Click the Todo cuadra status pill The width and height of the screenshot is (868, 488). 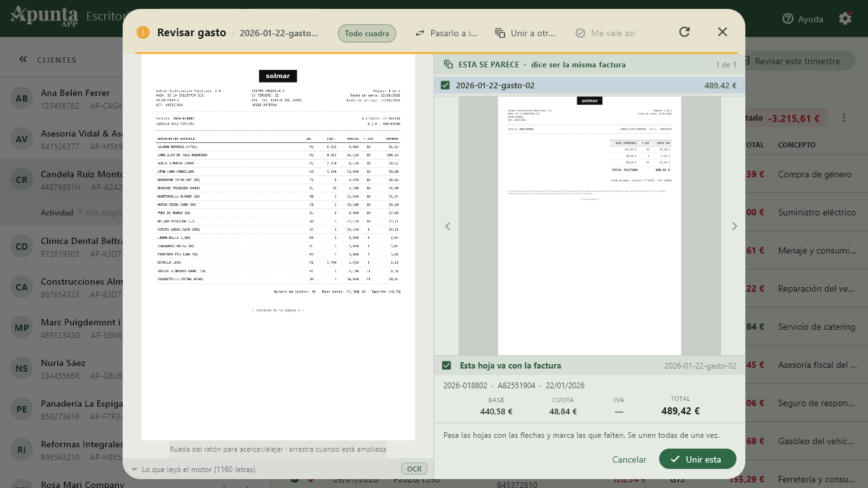tap(367, 33)
